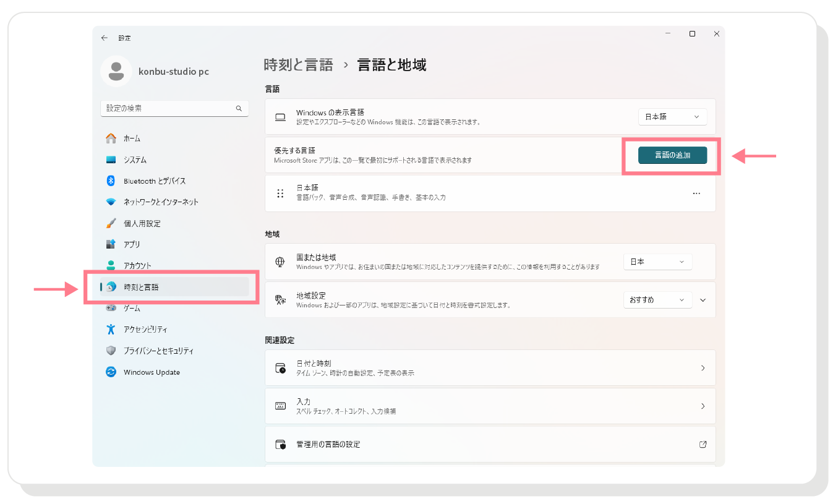The width and height of the screenshot is (838, 504).
Task: Click the 言語の追加 button
Action: [672, 155]
